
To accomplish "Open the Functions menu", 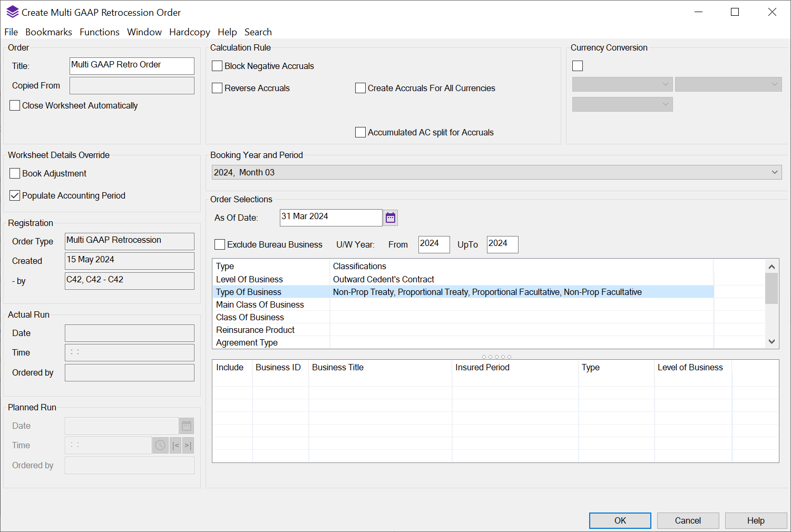I will click(100, 32).
